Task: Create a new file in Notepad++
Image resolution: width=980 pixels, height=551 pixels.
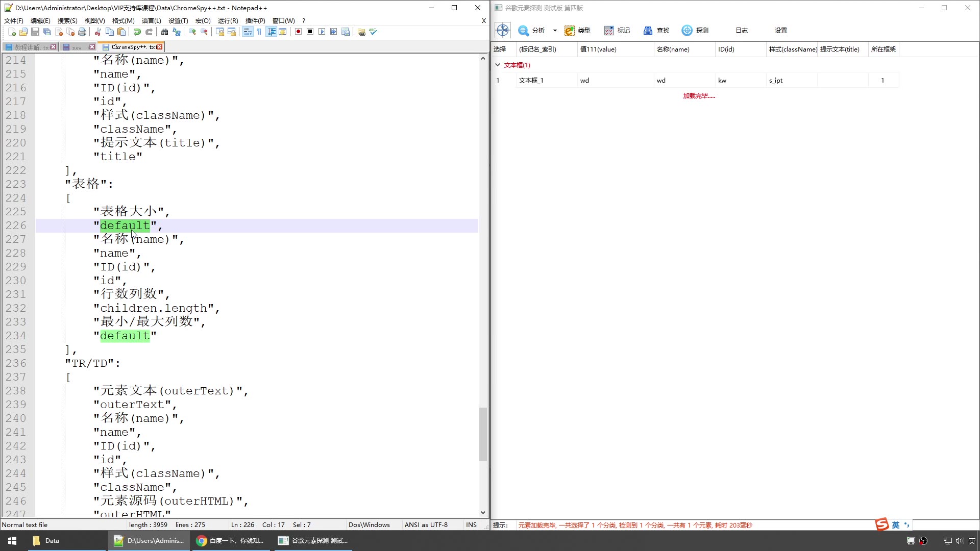Action: tap(12, 32)
